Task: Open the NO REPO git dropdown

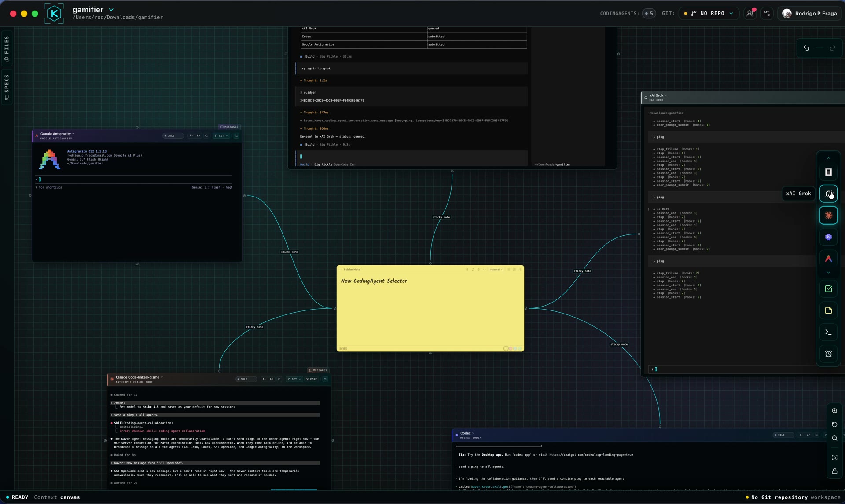Action: (x=709, y=14)
